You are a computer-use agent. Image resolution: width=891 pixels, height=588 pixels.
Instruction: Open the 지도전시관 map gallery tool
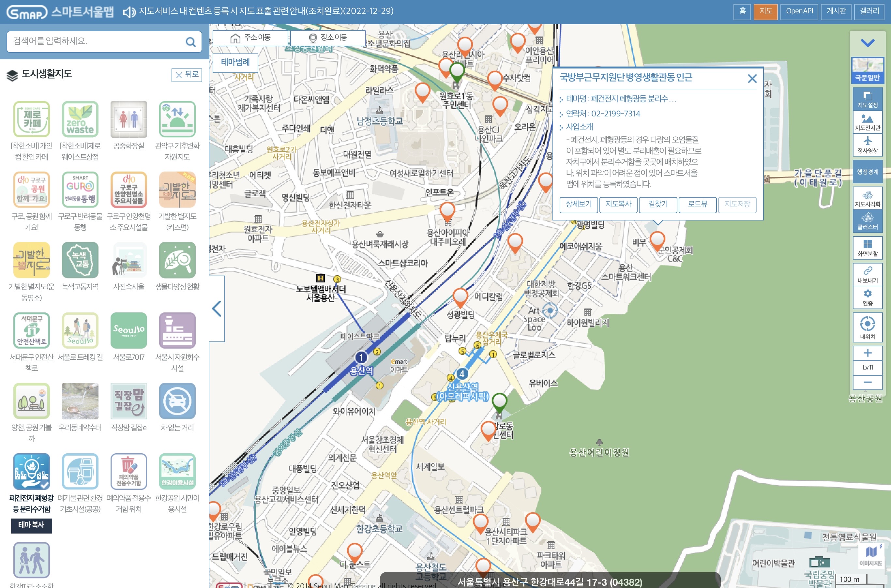click(x=868, y=122)
